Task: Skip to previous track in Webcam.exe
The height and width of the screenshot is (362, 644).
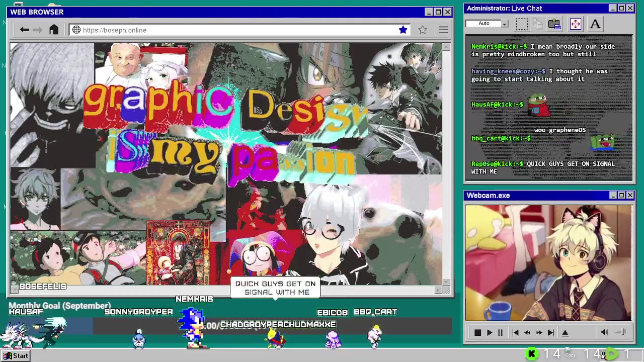Action: tap(515, 332)
